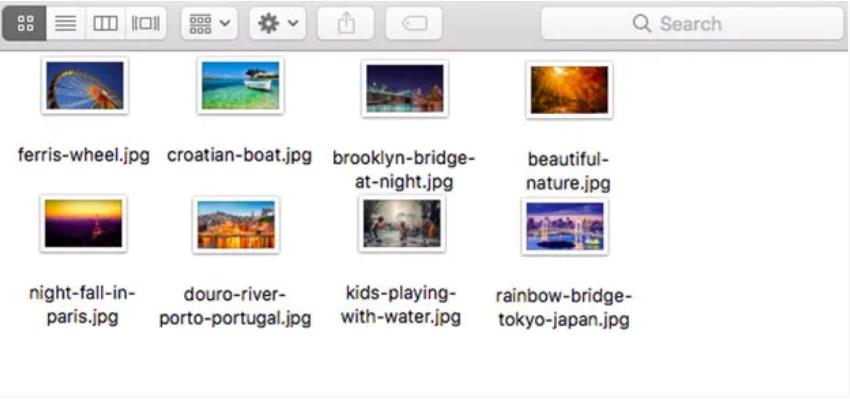Click the search magnifier icon
Image resolution: width=850 pixels, height=399 pixels.
pos(642,23)
